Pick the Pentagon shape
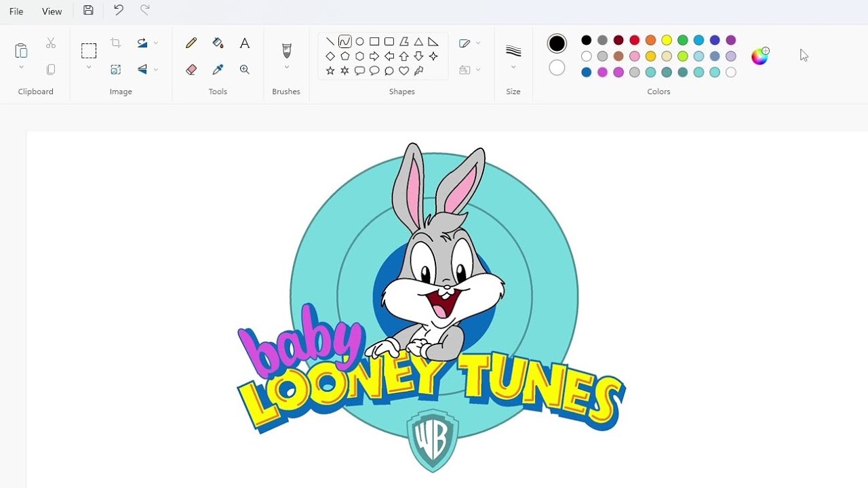 coord(345,56)
